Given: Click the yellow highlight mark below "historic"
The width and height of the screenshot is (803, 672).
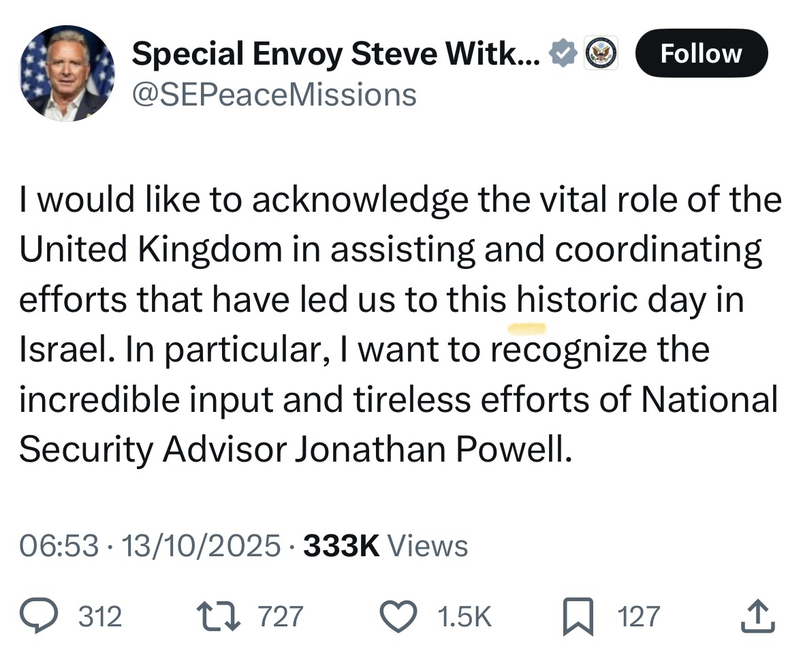Looking at the screenshot, I should pyautogui.click(x=528, y=329).
